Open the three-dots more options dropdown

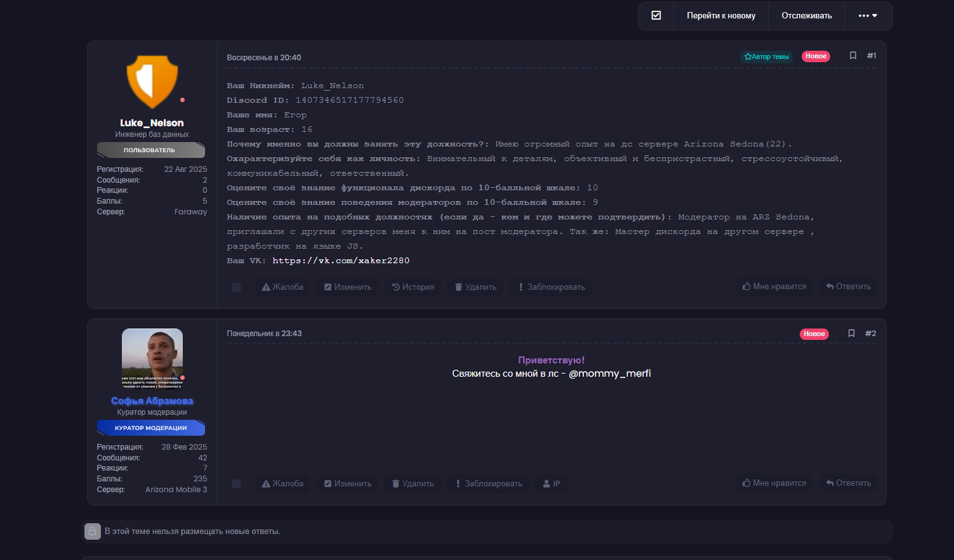[868, 16]
